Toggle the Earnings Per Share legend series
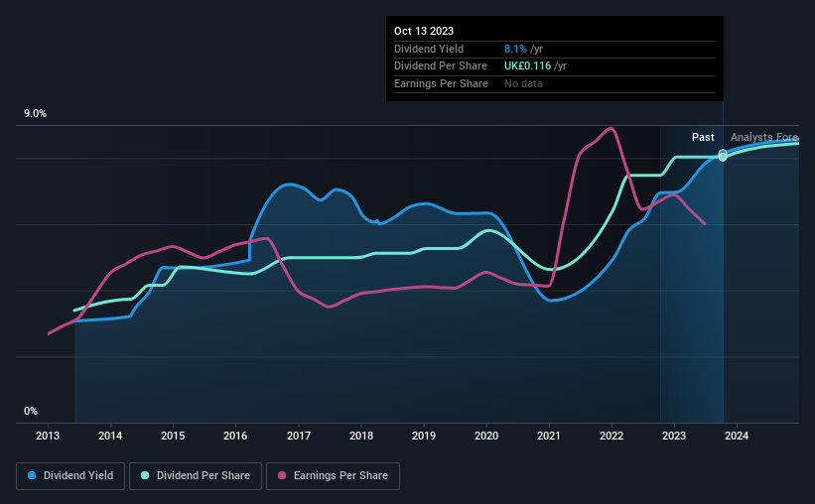The height and width of the screenshot is (504, 815). (333, 476)
